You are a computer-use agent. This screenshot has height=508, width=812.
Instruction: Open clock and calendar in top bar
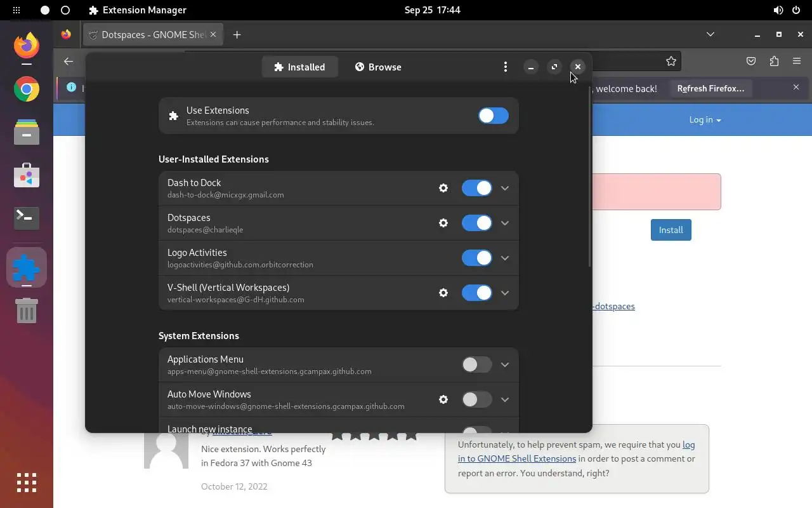[432, 10]
